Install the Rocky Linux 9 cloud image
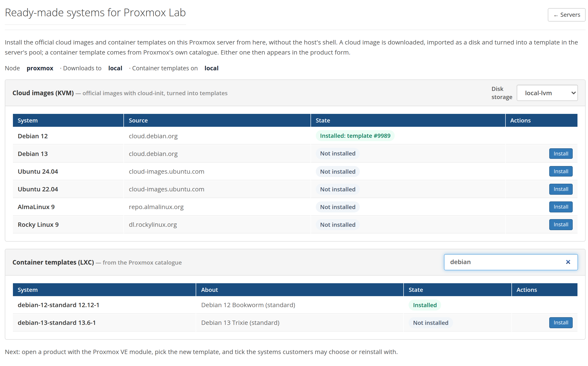Screen dimensions: 588x366 point(561,225)
